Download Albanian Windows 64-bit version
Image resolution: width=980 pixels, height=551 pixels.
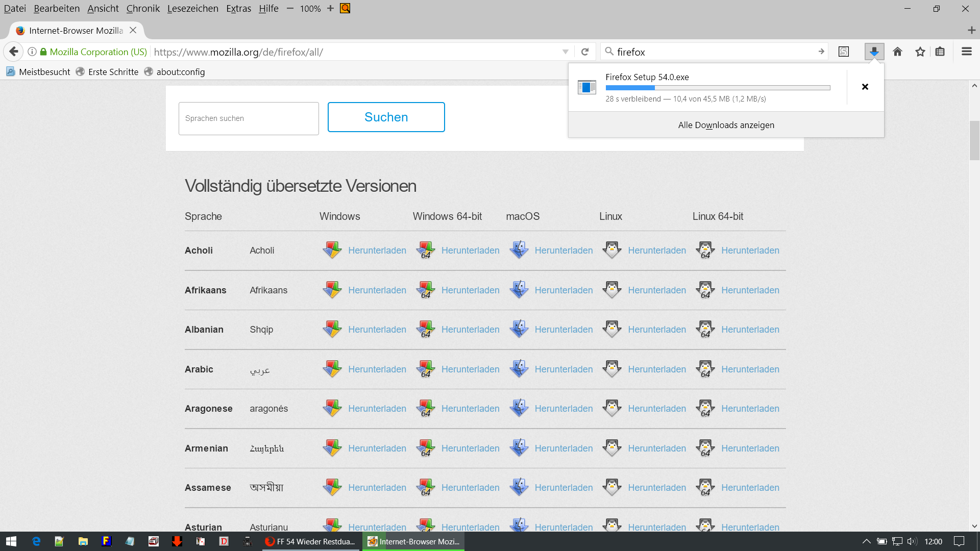[x=470, y=330]
